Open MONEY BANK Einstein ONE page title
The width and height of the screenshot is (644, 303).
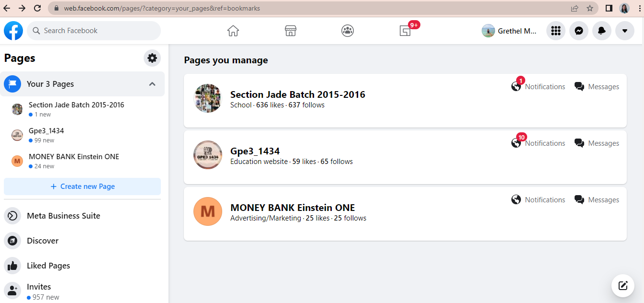click(293, 208)
